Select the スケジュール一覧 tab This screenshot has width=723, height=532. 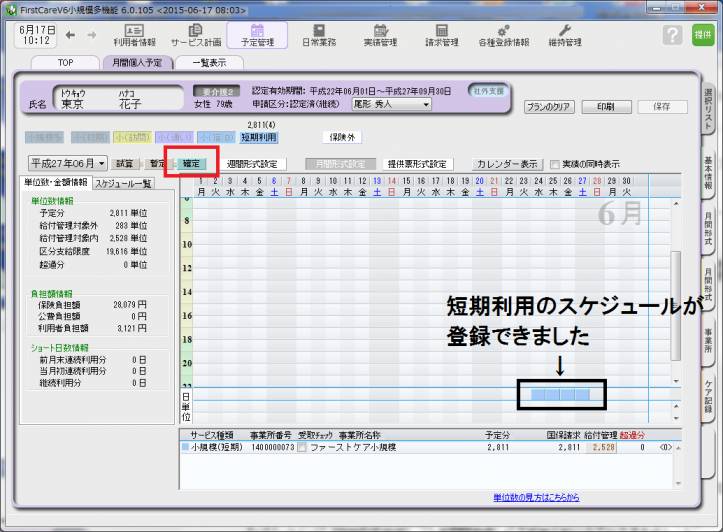coord(124,184)
